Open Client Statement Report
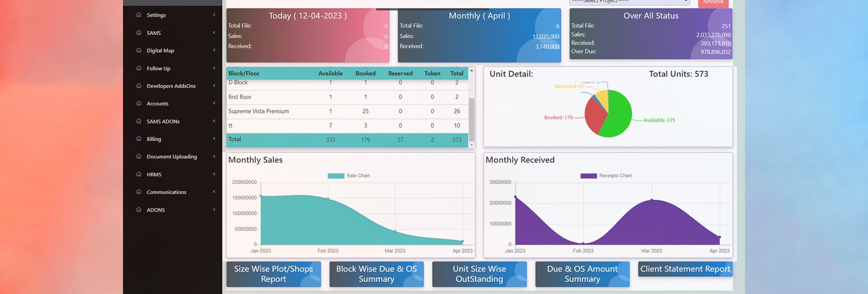Screen dimensions: 868x294 [685, 269]
